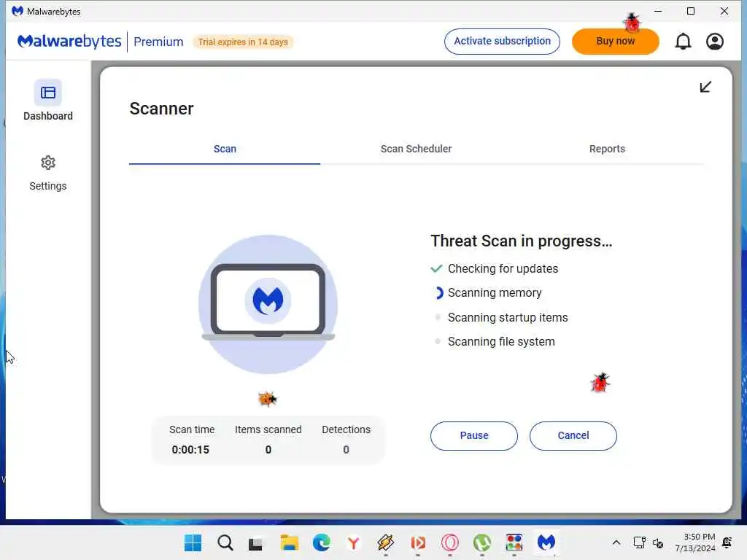Click the Threat Scan in progress heading
The image size is (747, 560).
pos(521,241)
